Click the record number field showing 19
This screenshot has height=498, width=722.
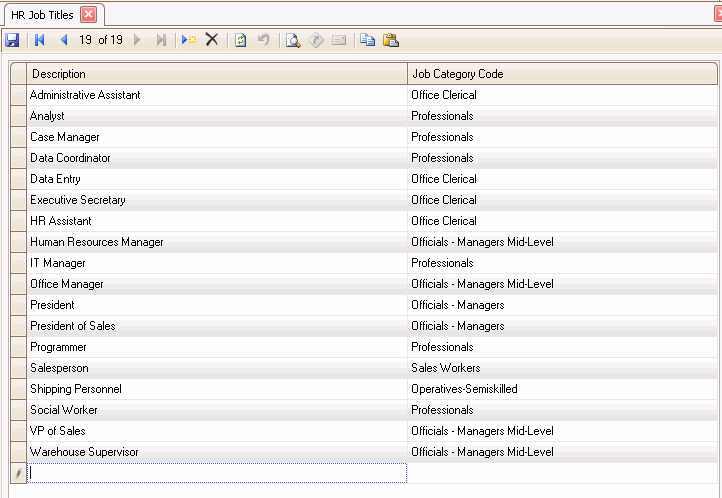click(x=85, y=40)
